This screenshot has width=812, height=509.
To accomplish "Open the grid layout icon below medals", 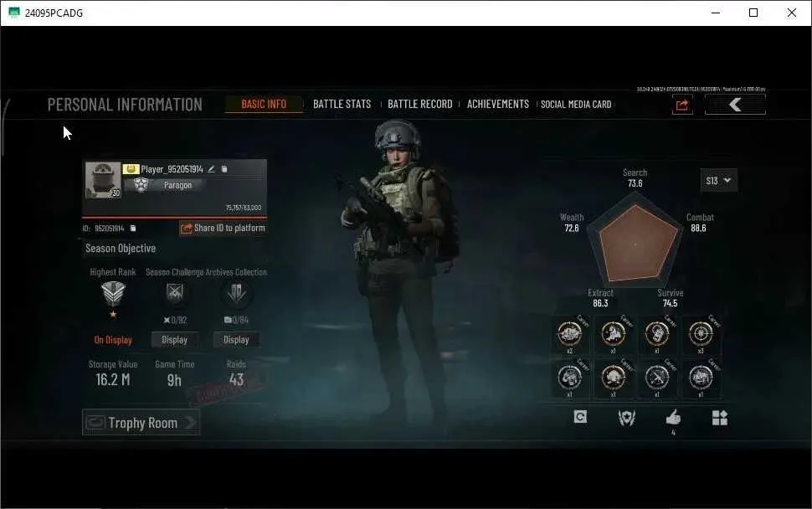I will point(720,418).
